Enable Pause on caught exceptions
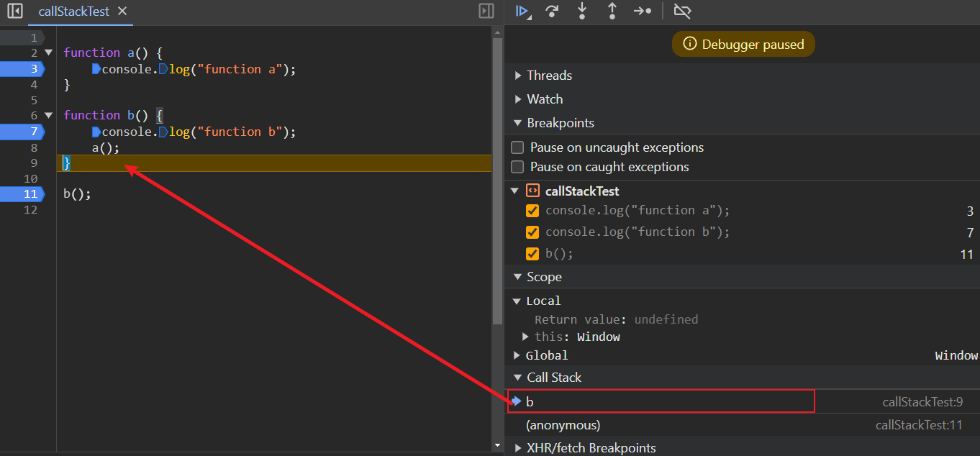This screenshot has width=980, height=456. tap(517, 167)
